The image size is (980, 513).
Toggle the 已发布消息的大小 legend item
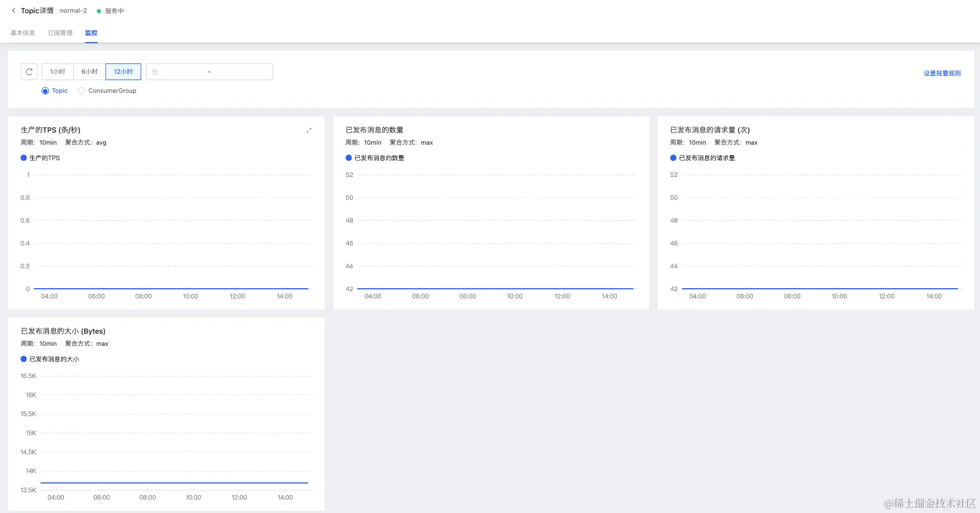50,359
